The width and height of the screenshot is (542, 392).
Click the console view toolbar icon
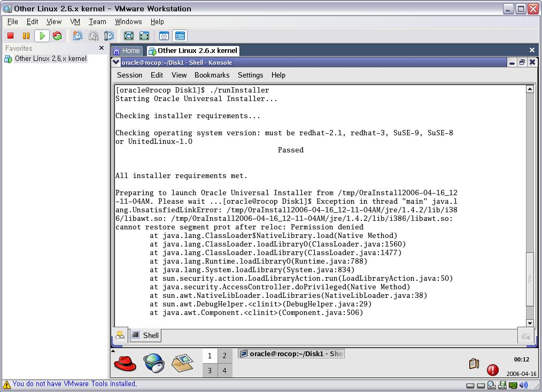click(180, 36)
